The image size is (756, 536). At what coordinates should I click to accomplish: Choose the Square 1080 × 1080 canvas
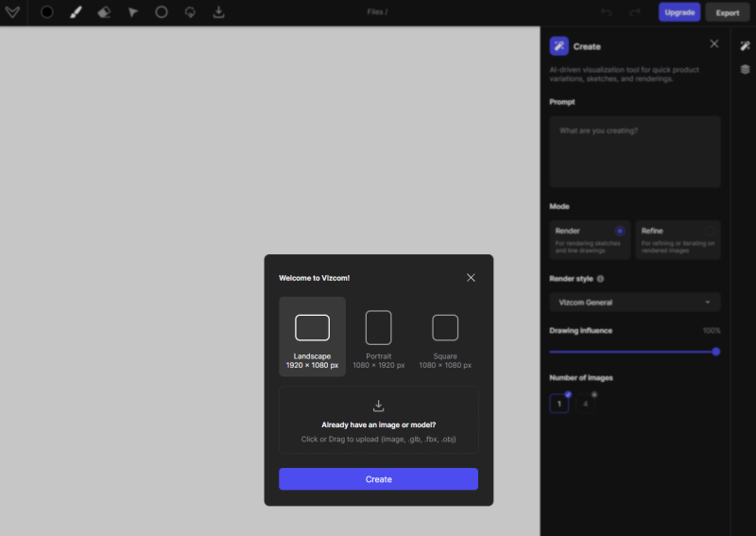[445, 337]
